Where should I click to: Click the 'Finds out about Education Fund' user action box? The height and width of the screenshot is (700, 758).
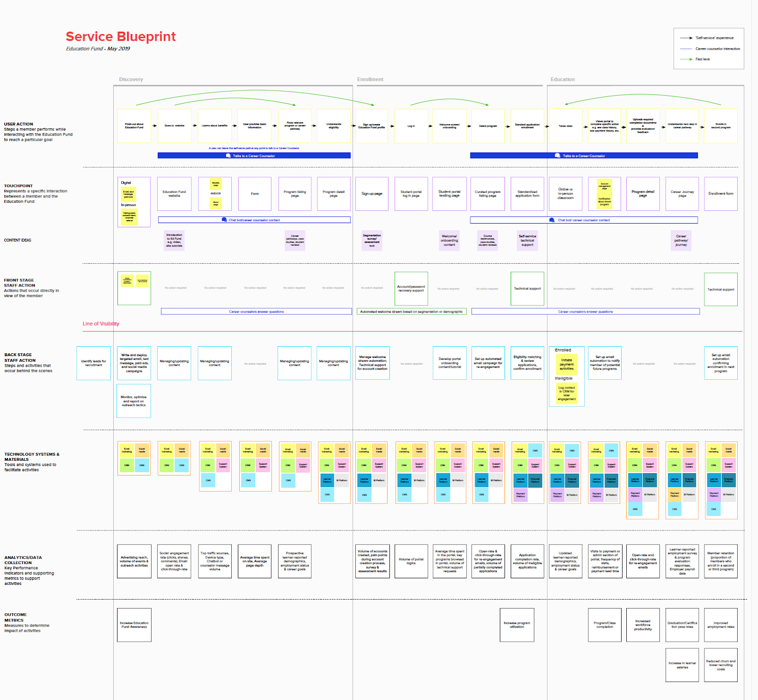click(134, 126)
